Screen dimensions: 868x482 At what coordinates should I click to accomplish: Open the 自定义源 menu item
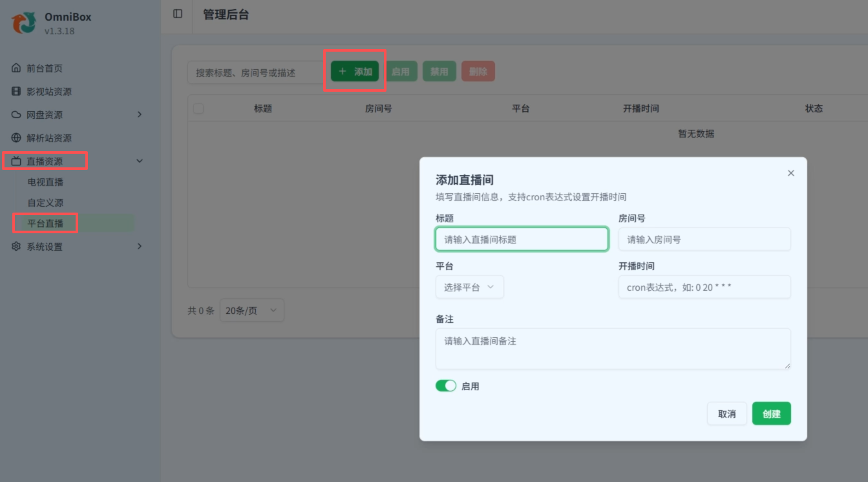46,203
